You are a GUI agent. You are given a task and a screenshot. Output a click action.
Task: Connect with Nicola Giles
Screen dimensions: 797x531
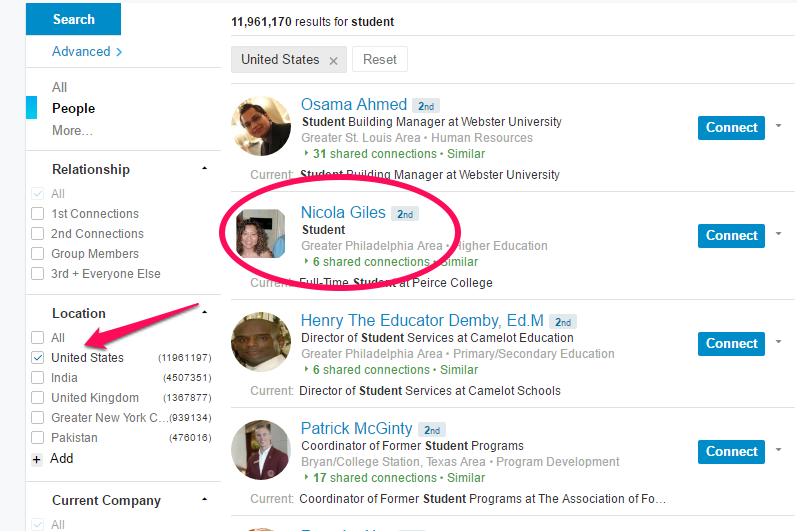(731, 236)
